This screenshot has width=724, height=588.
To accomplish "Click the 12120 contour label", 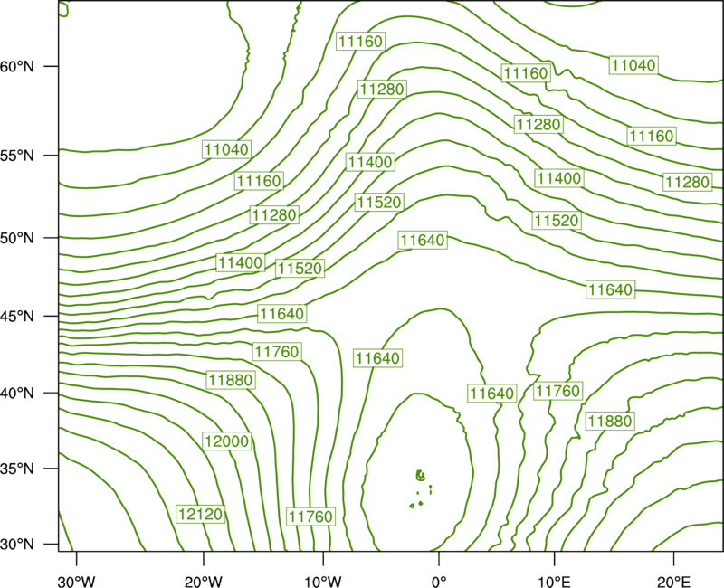I will click(x=200, y=514).
